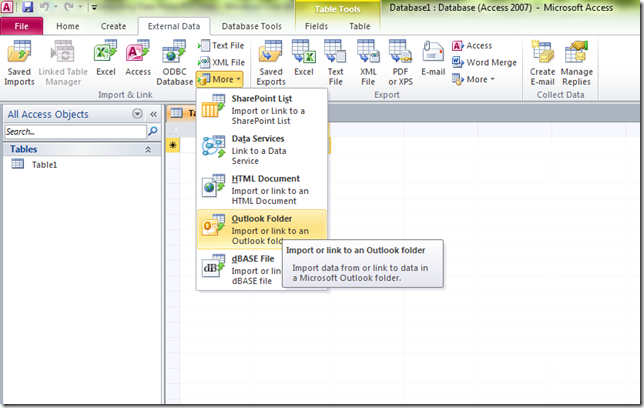The height and width of the screenshot is (408, 644).
Task: Switch to the Create tab
Action: click(113, 26)
